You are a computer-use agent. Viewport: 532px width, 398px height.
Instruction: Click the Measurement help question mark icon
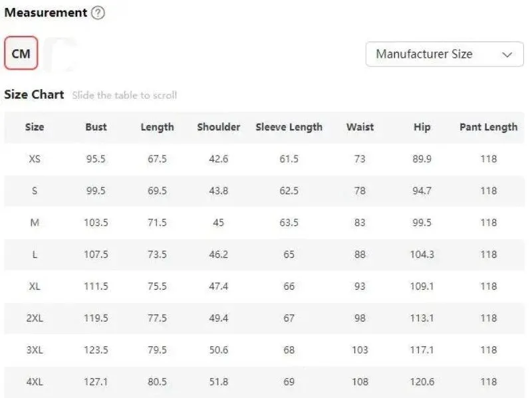click(x=98, y=13)
